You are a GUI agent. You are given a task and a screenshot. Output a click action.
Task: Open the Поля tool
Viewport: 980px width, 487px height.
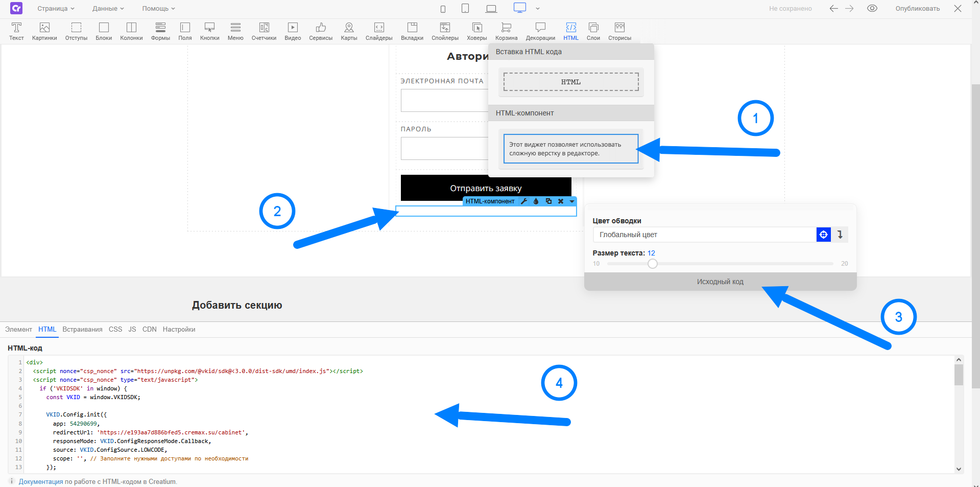(x=185, y=31)
